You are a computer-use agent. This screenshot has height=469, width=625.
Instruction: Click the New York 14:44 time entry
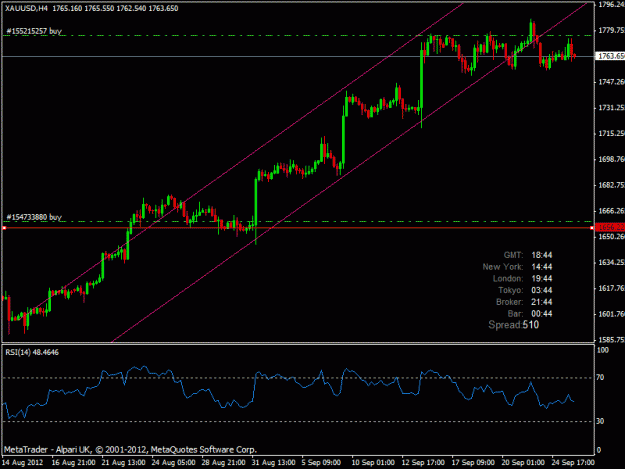pos(517,267)
